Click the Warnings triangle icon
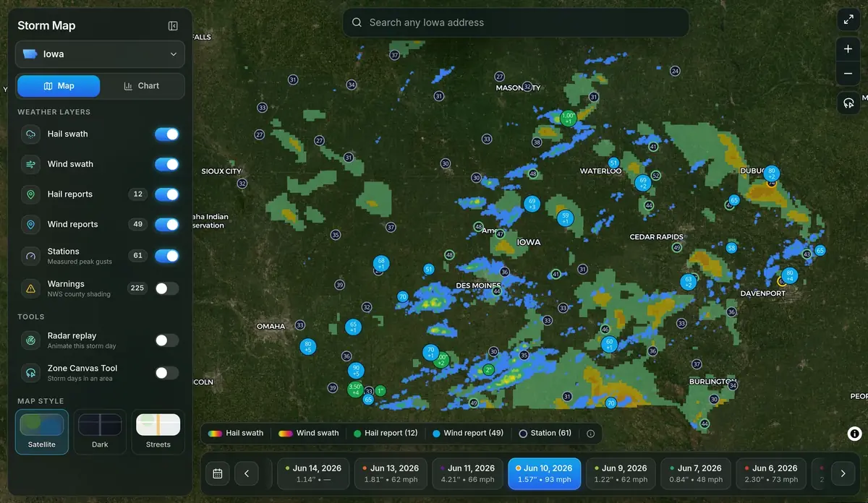The image size is (868, 503). click(x=30, y=288)
